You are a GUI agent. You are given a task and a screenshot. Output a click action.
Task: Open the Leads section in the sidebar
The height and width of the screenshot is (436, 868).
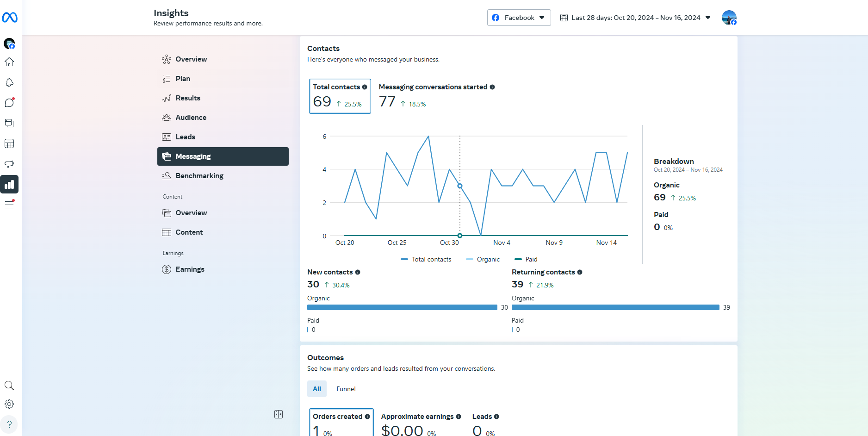[x=223, y=137]
